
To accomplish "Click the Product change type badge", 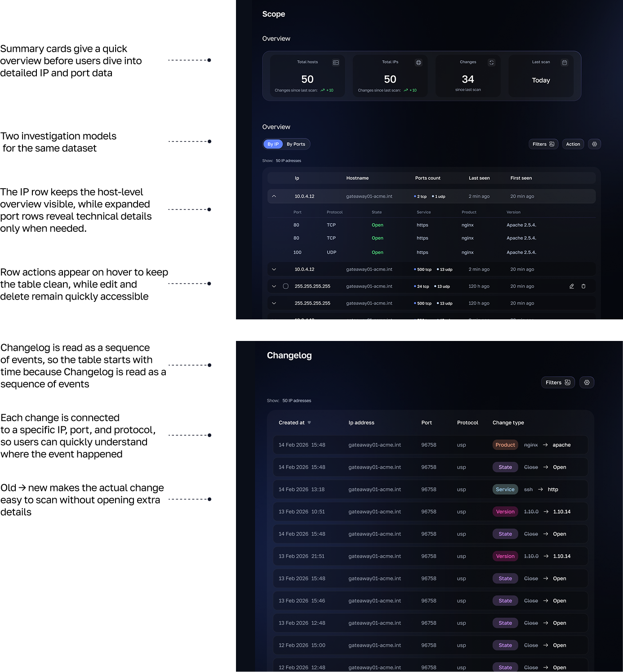I will (505, 445).
